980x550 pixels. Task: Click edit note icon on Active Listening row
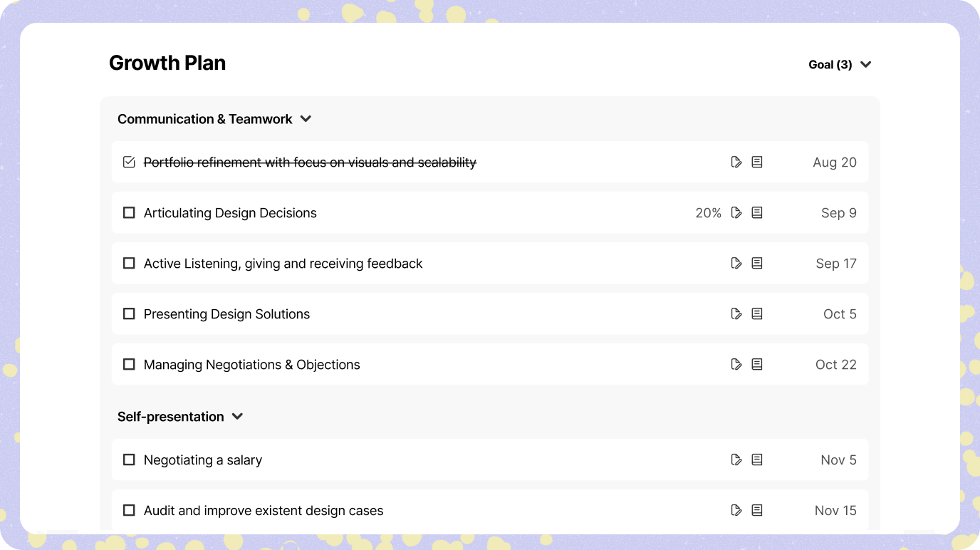[736, 264]
